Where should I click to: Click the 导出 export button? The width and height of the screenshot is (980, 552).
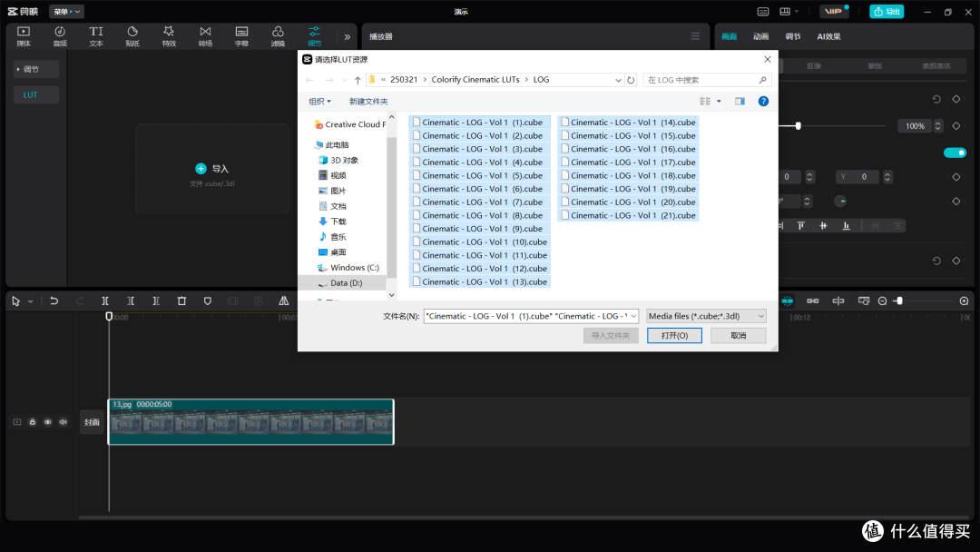point(887,11)
